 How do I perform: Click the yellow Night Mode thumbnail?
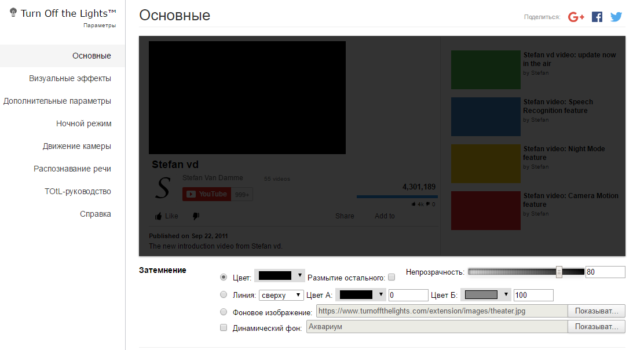(485, 163)
